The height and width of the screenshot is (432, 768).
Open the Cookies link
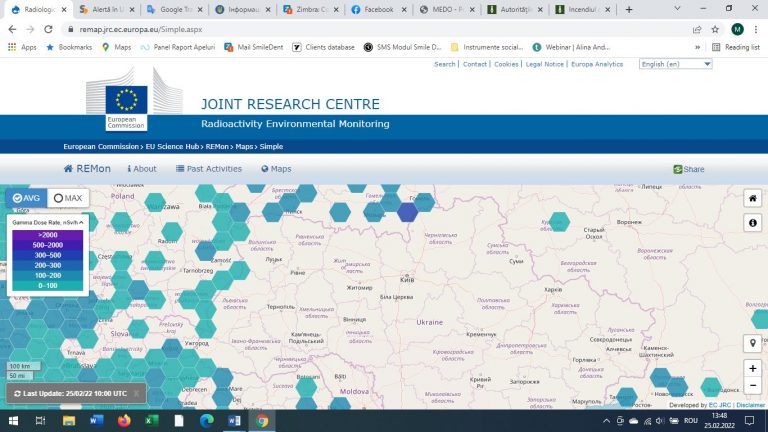506,64
